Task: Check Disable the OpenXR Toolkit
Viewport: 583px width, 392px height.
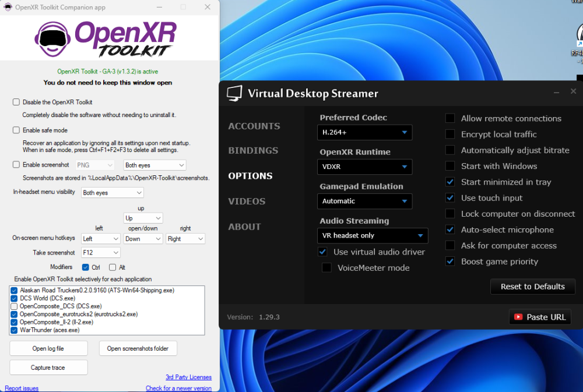Action: (x=16, y=102)
